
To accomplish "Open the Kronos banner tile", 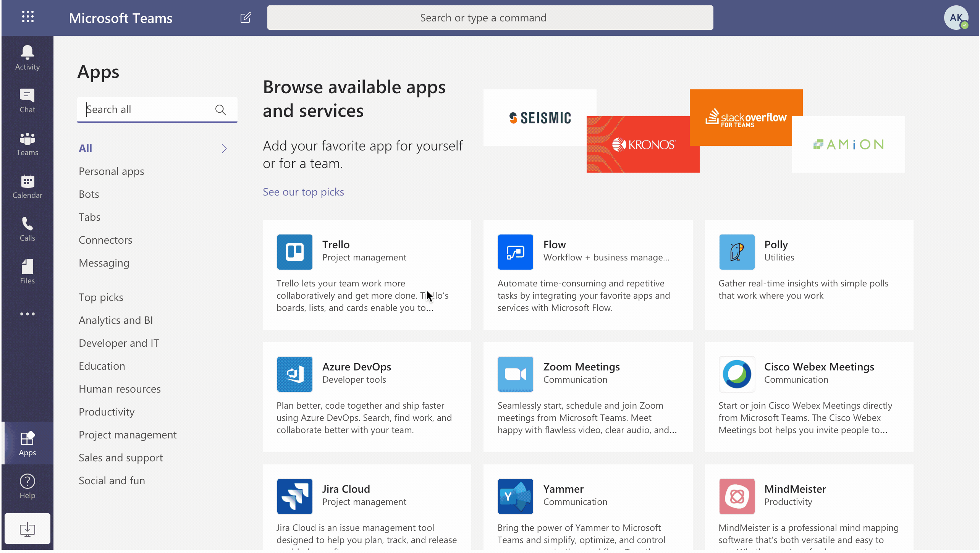I will point(643,144).
